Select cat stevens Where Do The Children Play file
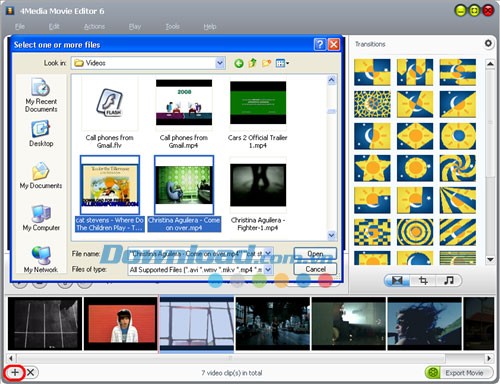 click(x=110, y=193)
